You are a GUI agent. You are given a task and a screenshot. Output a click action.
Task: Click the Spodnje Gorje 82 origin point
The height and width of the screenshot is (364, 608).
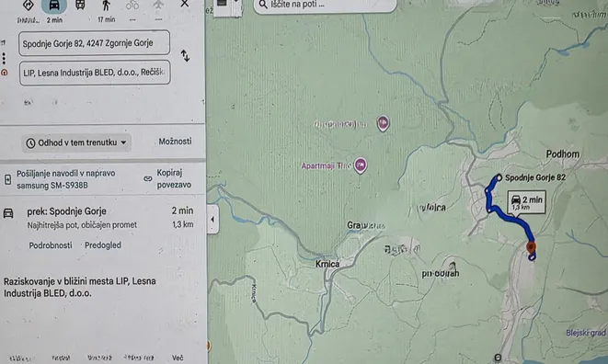[499, 177]
